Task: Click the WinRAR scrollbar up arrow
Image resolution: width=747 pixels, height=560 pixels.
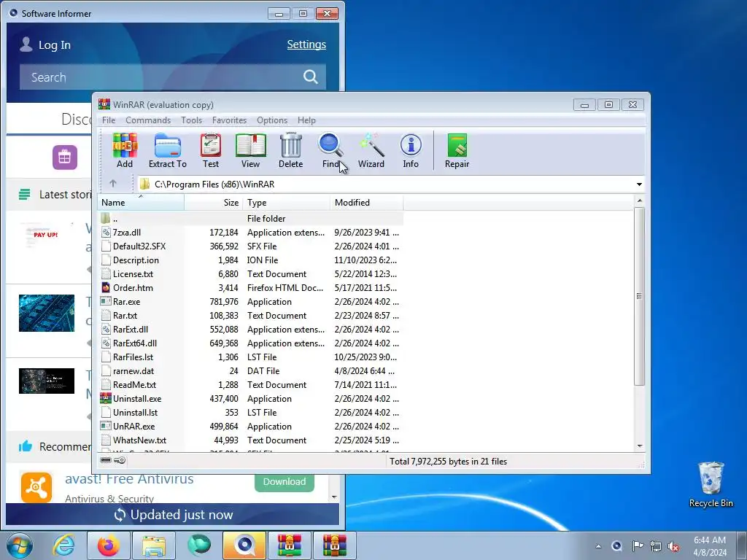Action: (x=639, y=201)
